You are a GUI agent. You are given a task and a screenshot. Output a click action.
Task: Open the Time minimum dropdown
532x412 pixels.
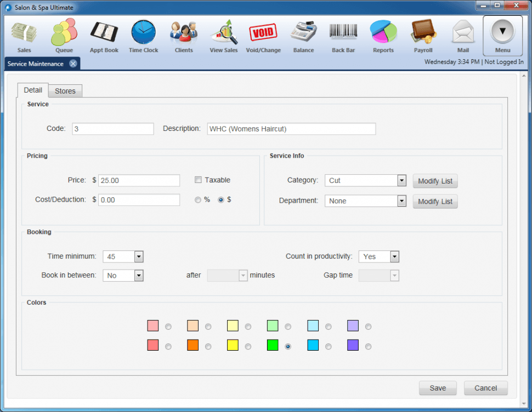139,256
